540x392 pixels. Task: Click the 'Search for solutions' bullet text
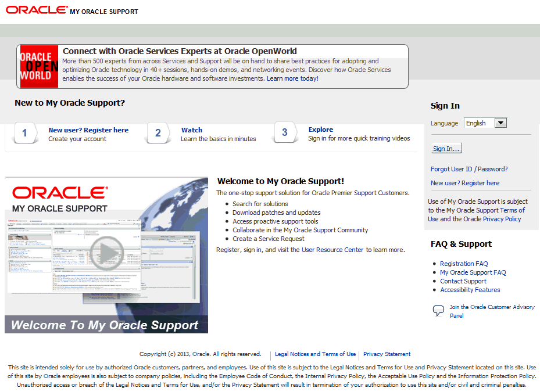[260, 204]
